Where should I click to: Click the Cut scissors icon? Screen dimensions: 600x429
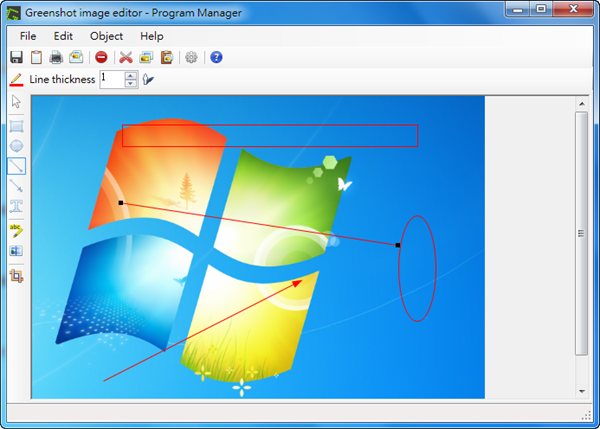(126, 57)
